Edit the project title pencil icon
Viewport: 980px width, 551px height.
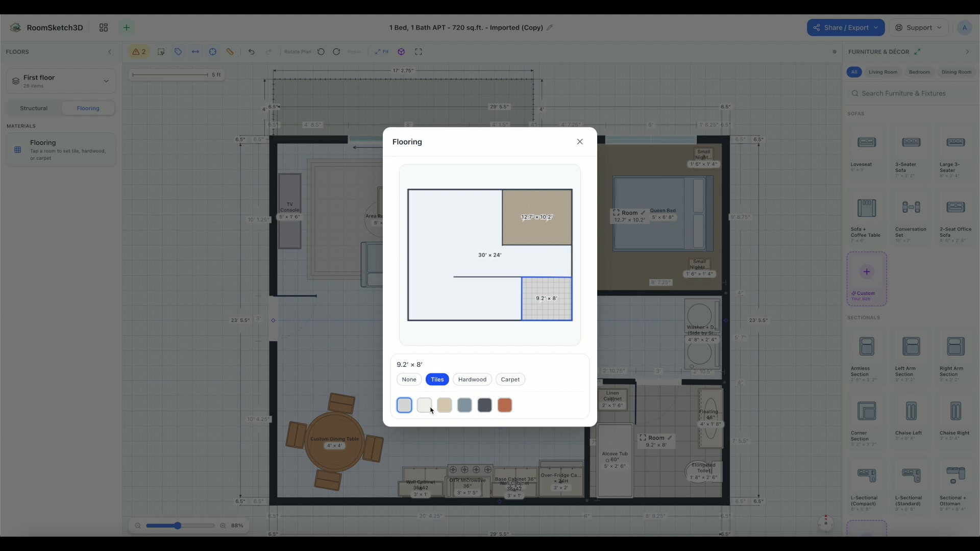550,28
